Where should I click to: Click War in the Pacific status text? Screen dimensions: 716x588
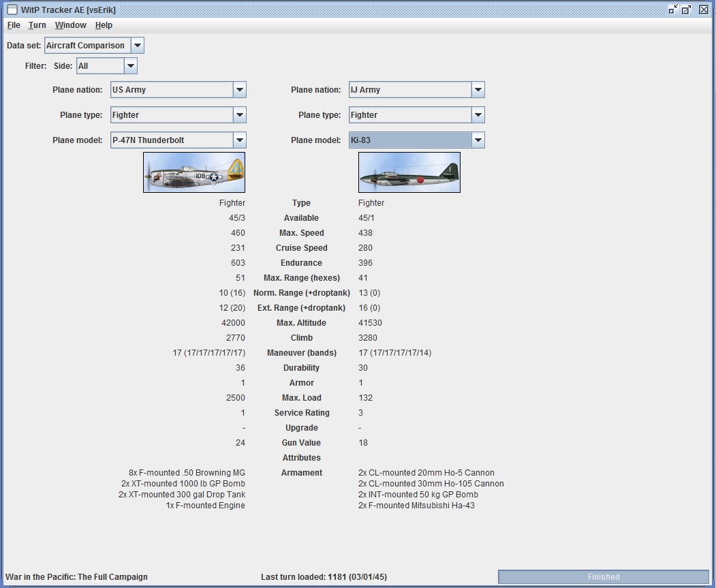(77, 577)
